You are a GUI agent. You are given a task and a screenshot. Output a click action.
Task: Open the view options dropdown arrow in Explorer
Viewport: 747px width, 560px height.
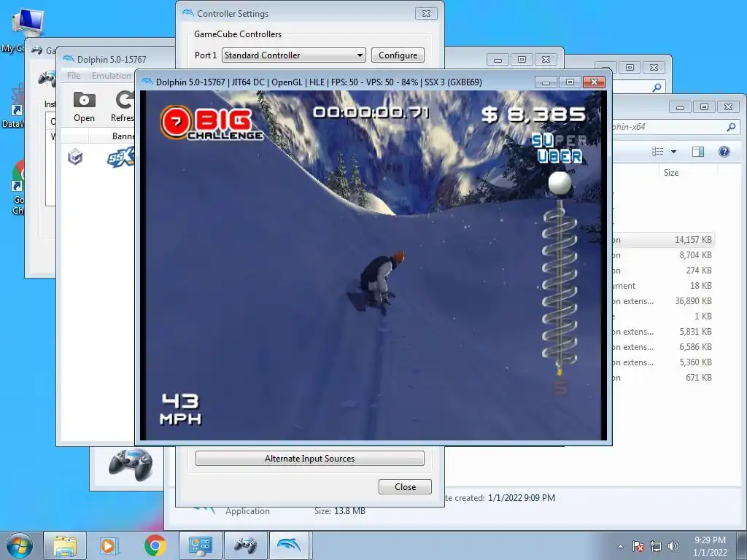673,152
